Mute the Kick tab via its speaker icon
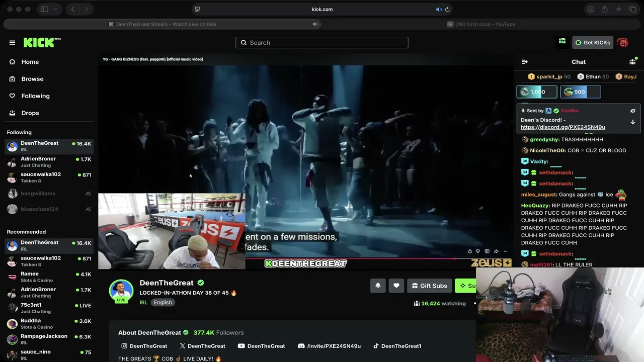 click(315, 24)
